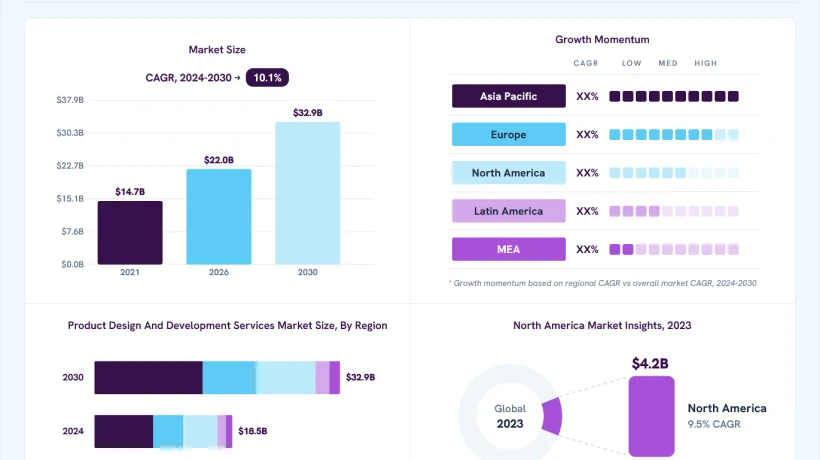This screenshot has height=460, width=820.
Task: Click Europe XX% value
Action: [x=587, y=134]
